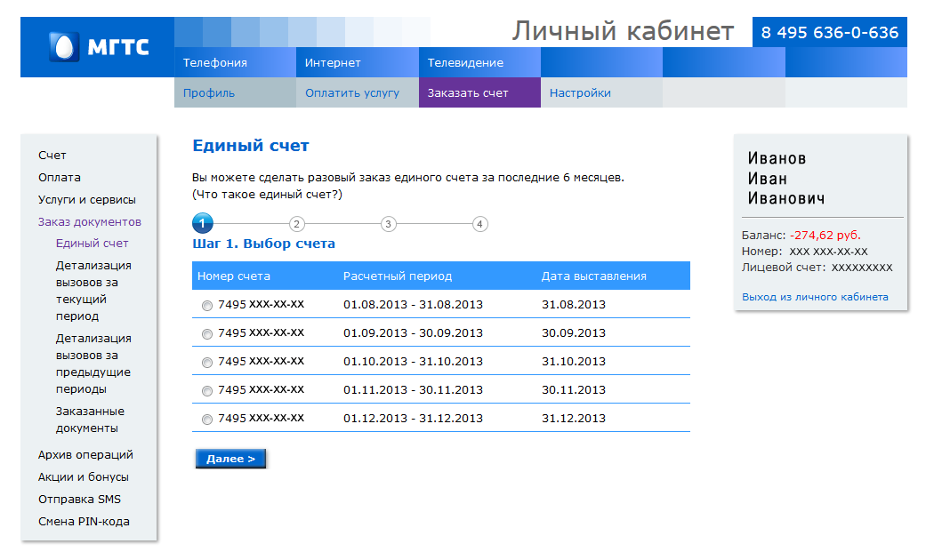
Task: Click the Единый счет page heading
Action: (x=251, y=146)
